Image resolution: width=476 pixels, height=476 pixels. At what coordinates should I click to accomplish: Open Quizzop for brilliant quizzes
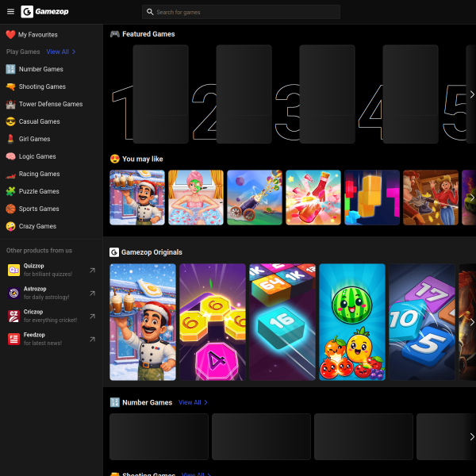[x=52, y=270]
